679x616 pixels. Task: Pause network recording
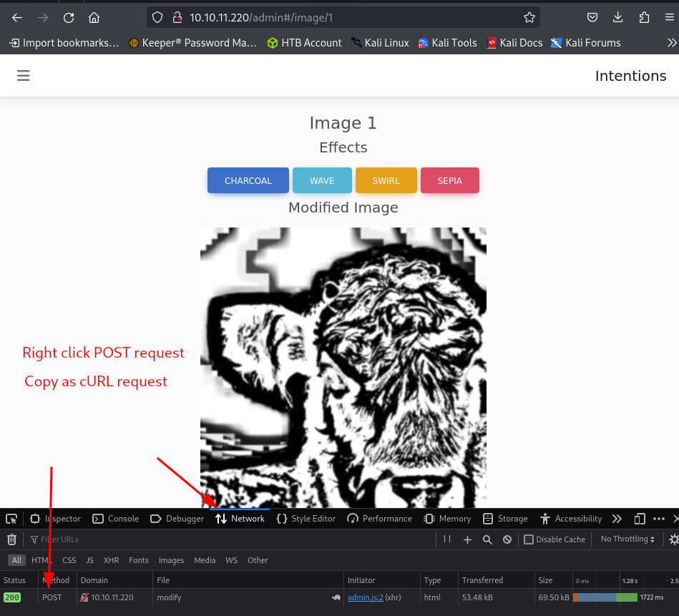pyautogui.click(x=447, y=539)
